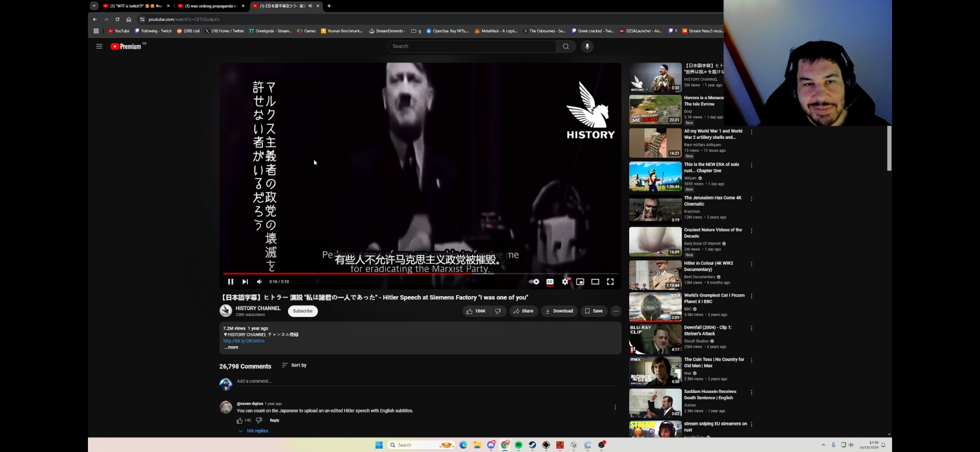Subscribe to HISTORY CHANNEL

302,311
